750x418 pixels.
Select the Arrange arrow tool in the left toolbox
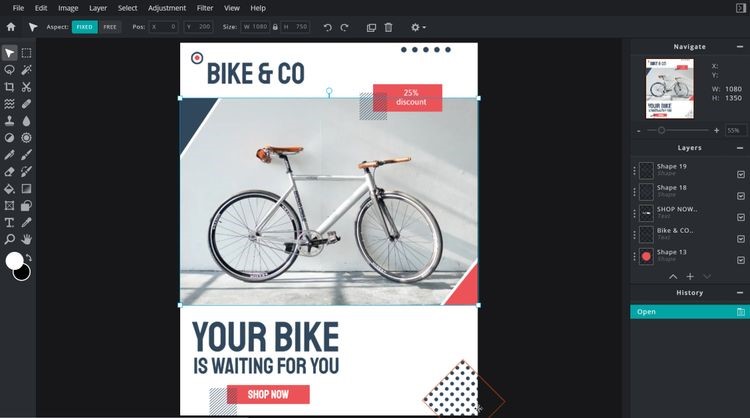point(9,53)
